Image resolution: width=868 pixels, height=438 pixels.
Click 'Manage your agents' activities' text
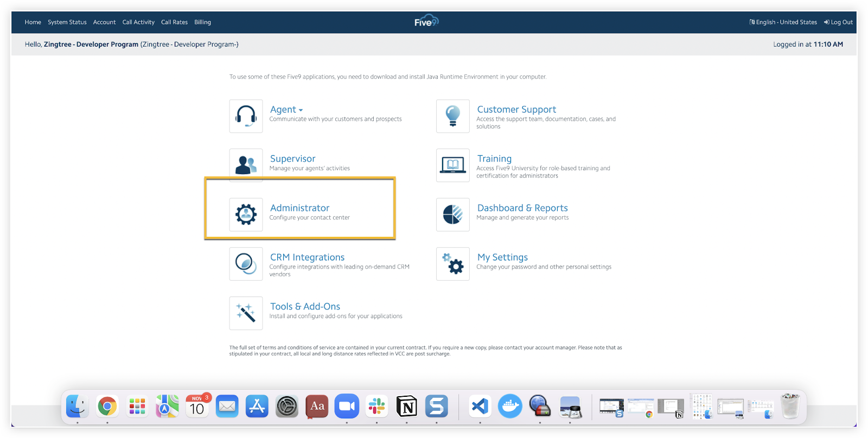coord(309,169)
